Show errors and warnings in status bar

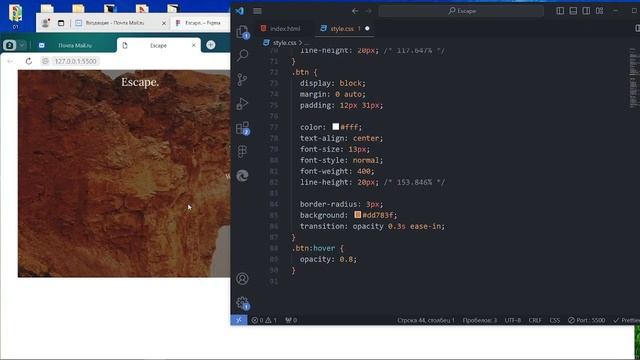[264, 320]
